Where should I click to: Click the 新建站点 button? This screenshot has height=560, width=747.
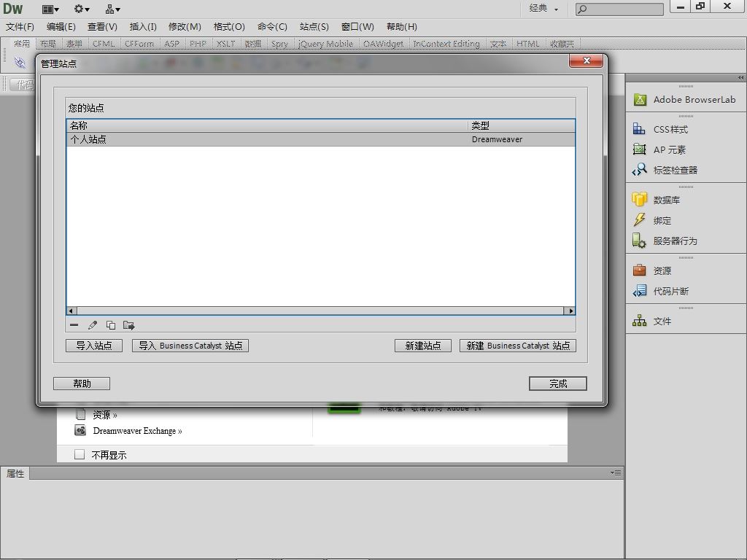pyautogui.click(x=422, y=345)
